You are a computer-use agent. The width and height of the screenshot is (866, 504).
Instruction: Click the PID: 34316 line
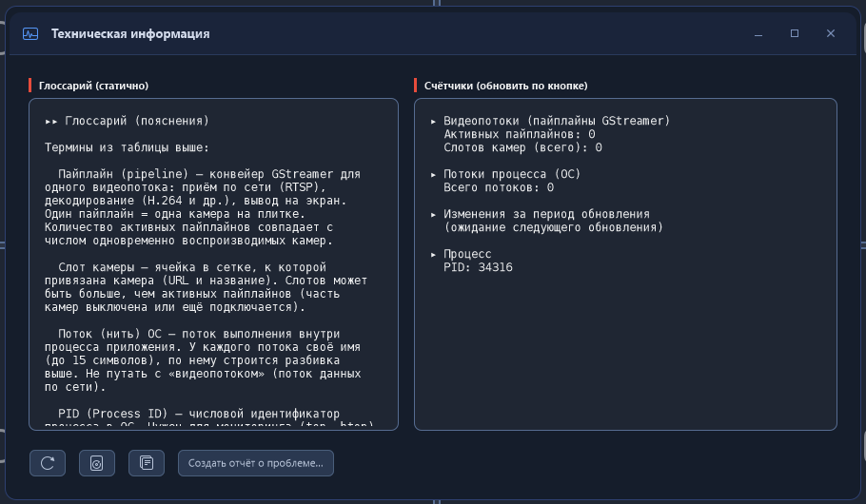point(478,267)
